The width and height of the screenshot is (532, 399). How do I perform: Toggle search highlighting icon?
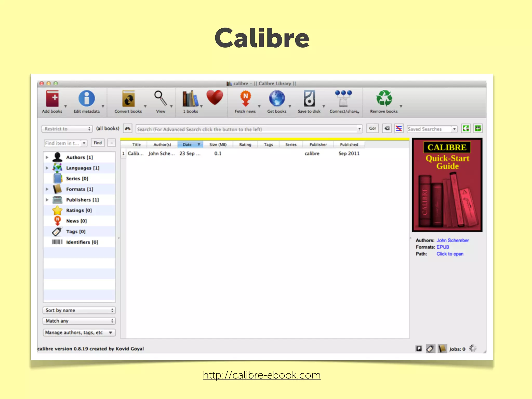coord(399,129)
